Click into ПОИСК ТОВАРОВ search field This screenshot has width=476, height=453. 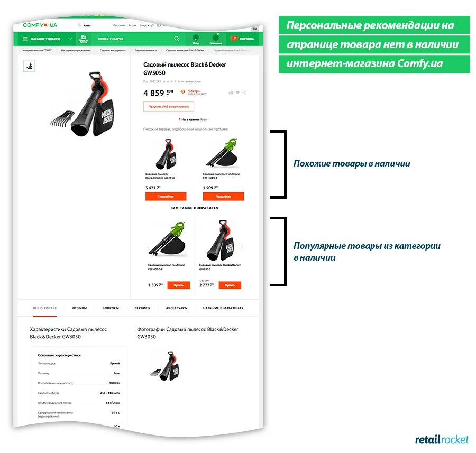[134, 39]
